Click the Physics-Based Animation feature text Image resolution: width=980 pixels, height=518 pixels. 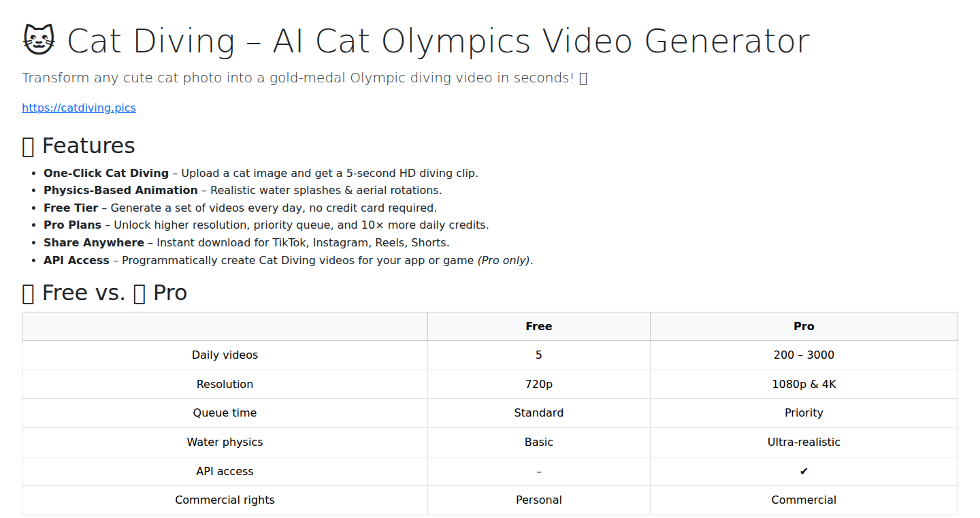tap(243, 190)
